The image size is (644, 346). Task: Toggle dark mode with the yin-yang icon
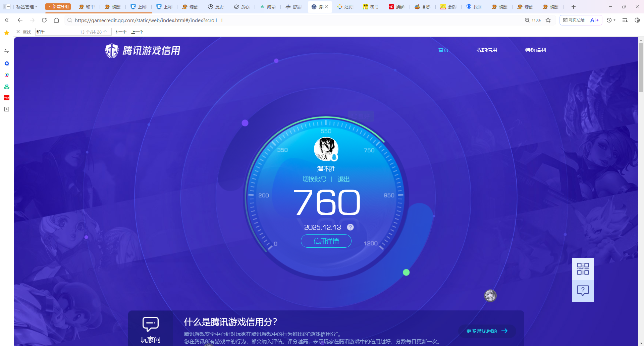(x=637, y=20)
